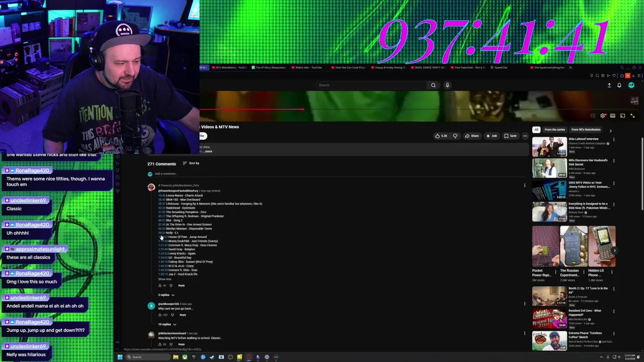Open options for 2002 MTV VMAs video

coord(613,183)
